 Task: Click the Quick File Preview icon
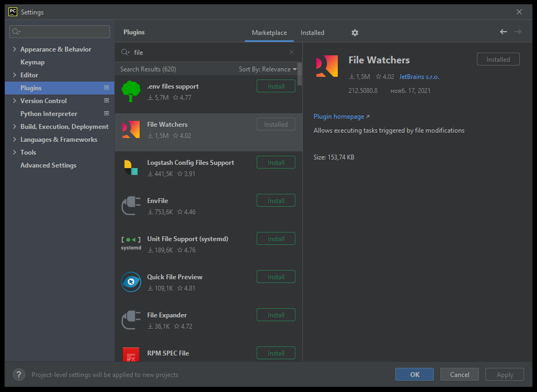(131, 281)
